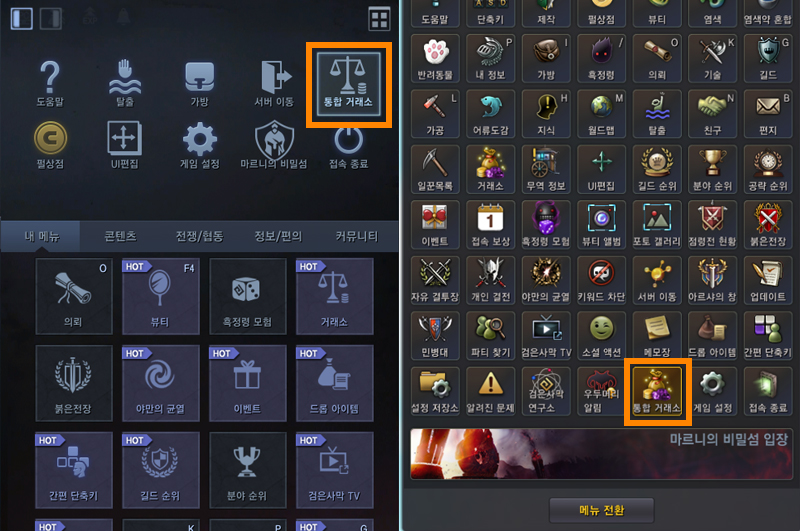Screen dimensions: 800x531
Task: Toggle the right panel layout icon
Action: [51, 18]
